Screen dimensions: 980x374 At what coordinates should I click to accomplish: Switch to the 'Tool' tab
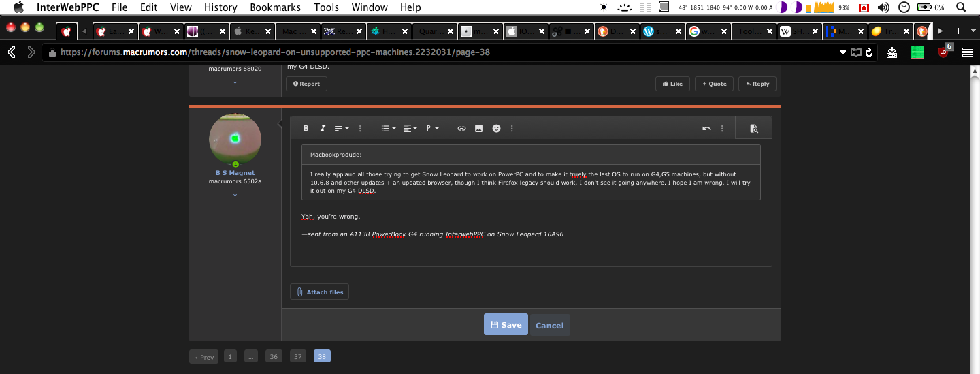pos(753,31)
